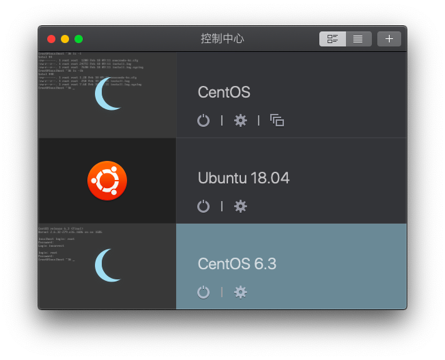Close the Control Center window

coord(51,39)
